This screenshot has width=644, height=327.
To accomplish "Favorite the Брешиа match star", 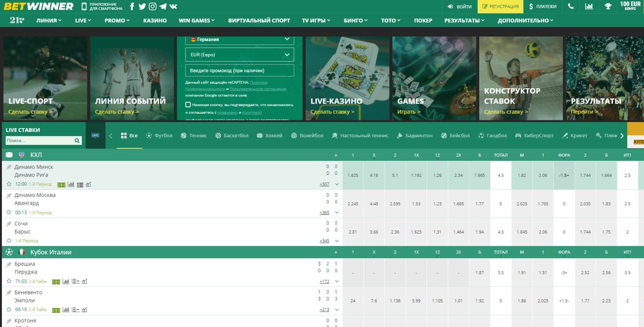I will [9, 281].
